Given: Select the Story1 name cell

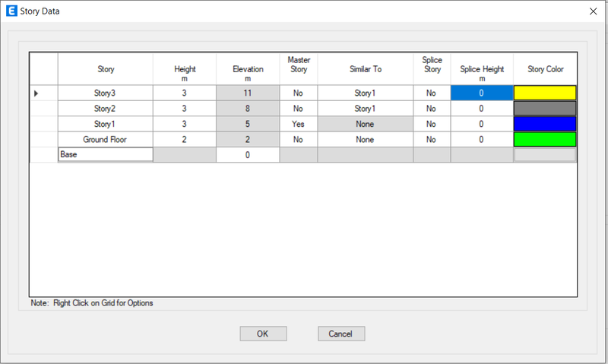Looking at the screenshot, I should (106, 124).
